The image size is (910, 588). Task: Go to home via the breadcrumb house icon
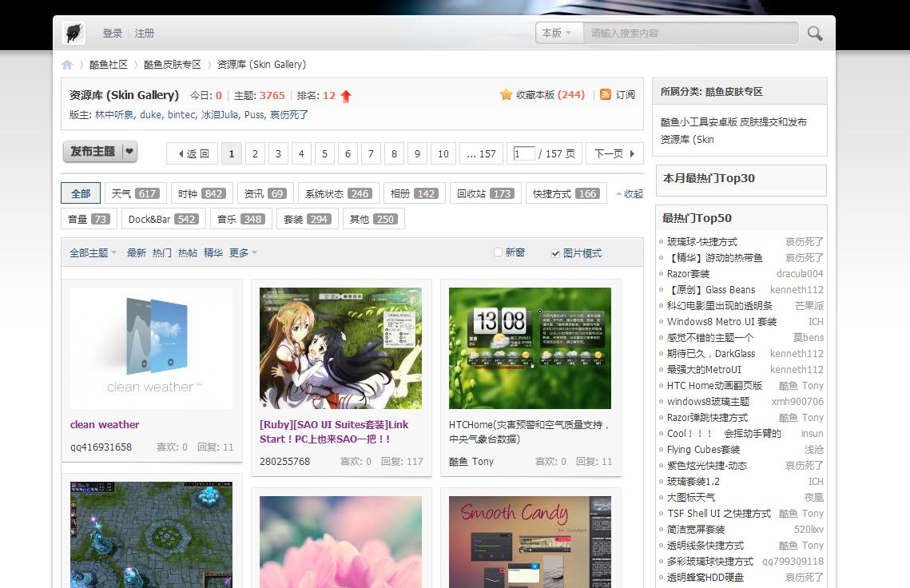(x=67, y=65)
